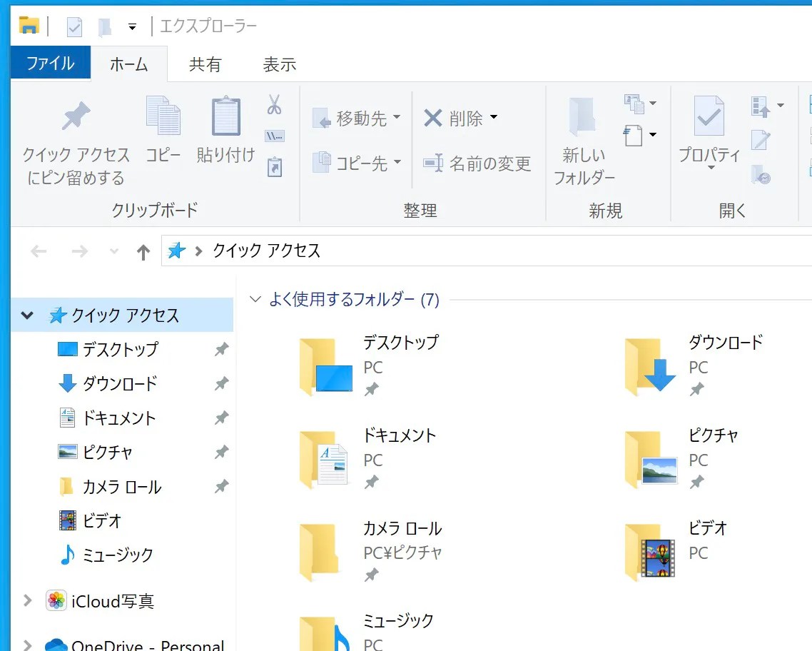
Task: Open the Music (ミュージック) folder tile
Action: click(367, 631)
